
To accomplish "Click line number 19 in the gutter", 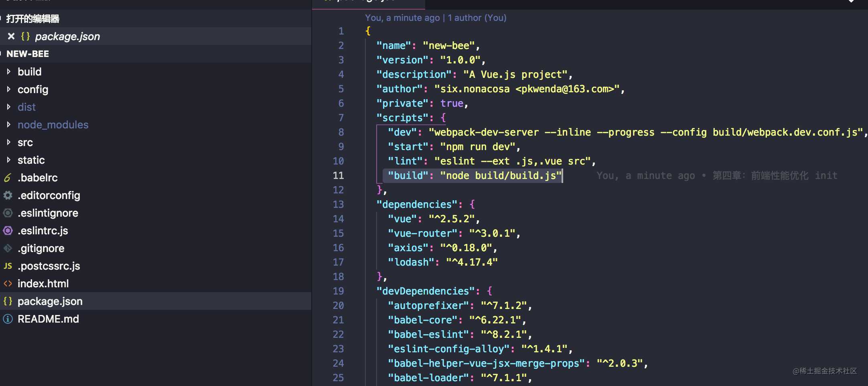I will [x=338, y=291].
